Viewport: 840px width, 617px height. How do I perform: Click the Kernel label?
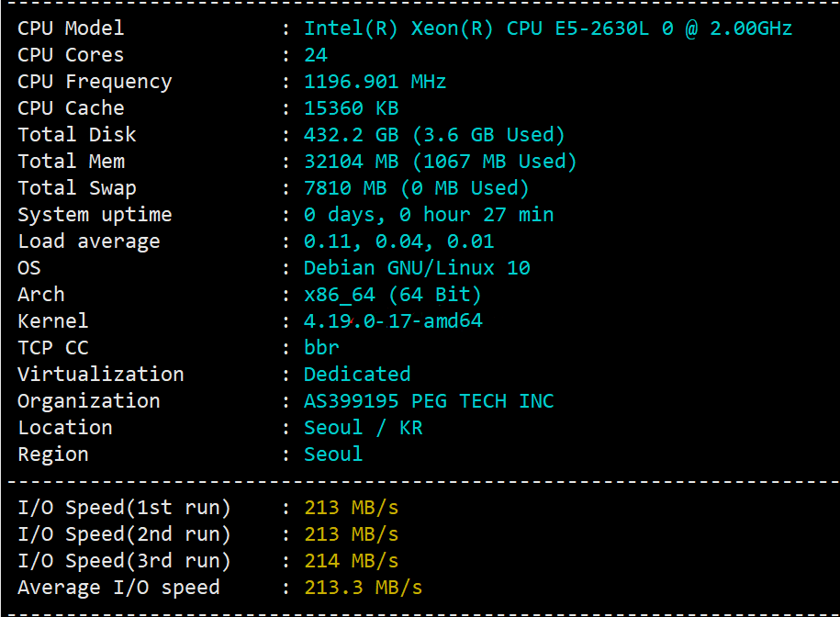(x=53, y=320)
